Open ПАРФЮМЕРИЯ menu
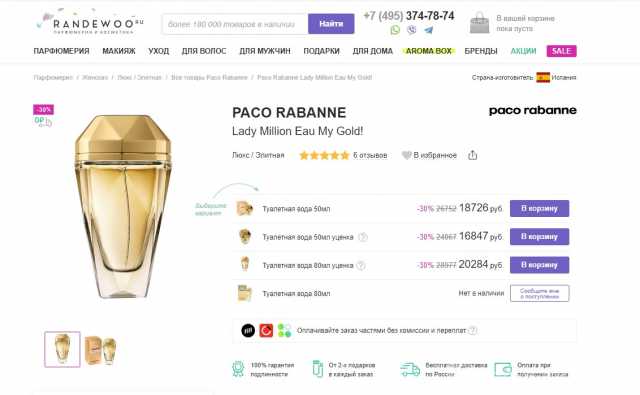The width and height of the screenshot is (640, 395). pos(61,51)
